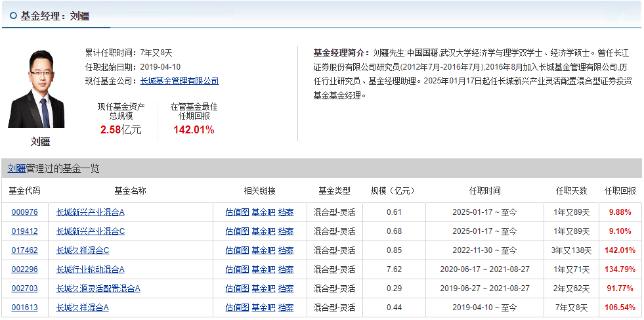
Task: Open 长城基金管理有限公司 company link
Action: click(179, 81)
